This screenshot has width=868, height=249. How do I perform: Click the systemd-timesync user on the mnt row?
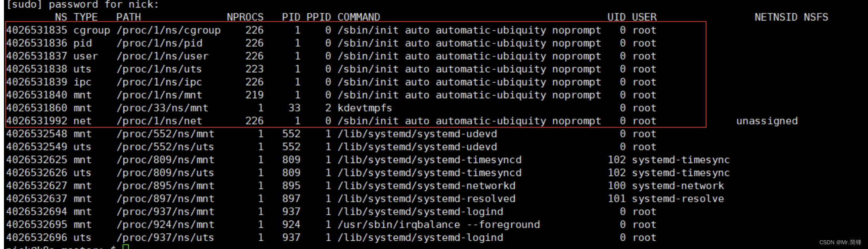coord(681,160)
